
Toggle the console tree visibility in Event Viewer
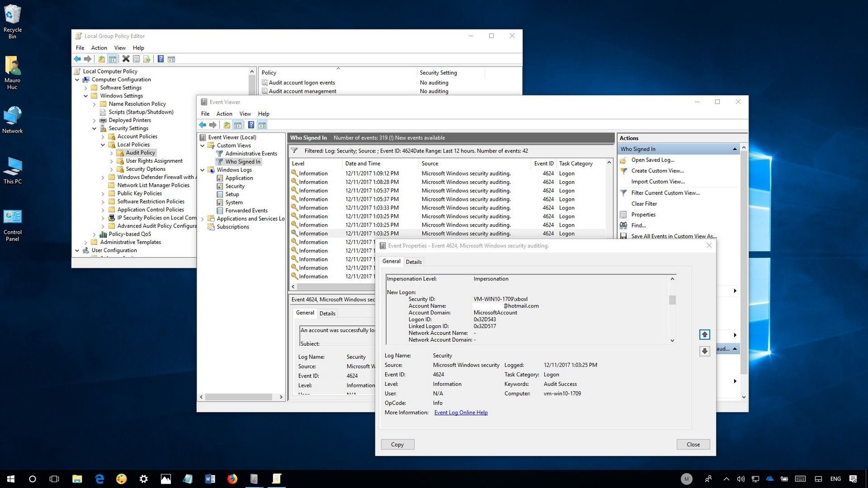click(238, 125)
